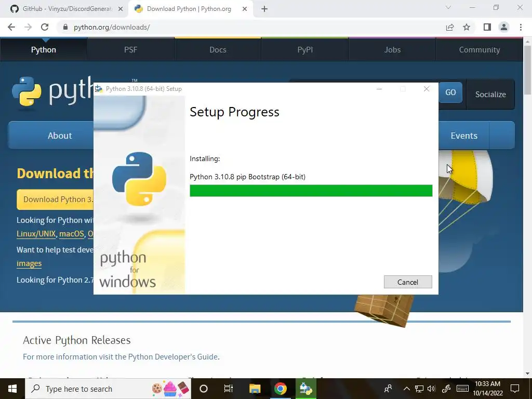Open the notification center icon

[515, 389]
